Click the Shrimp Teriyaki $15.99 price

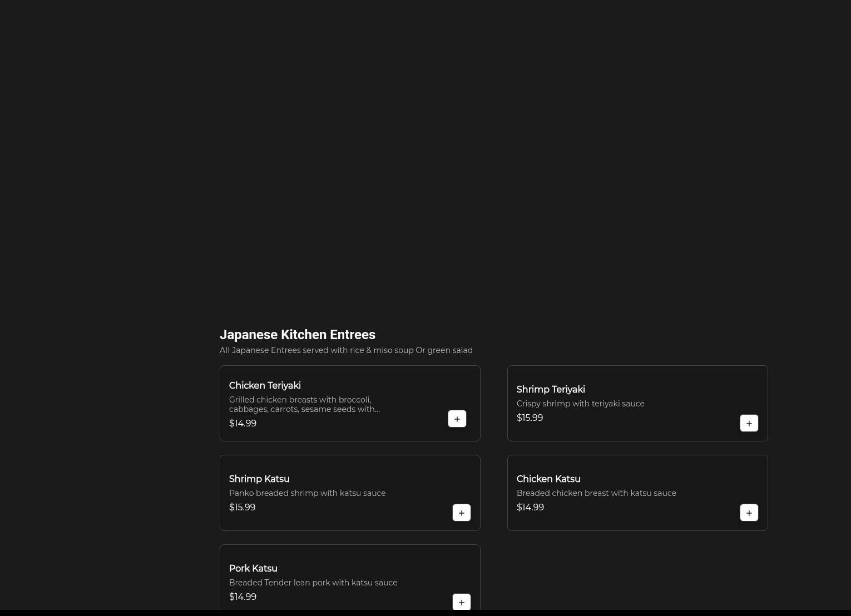tap(530, 418)
